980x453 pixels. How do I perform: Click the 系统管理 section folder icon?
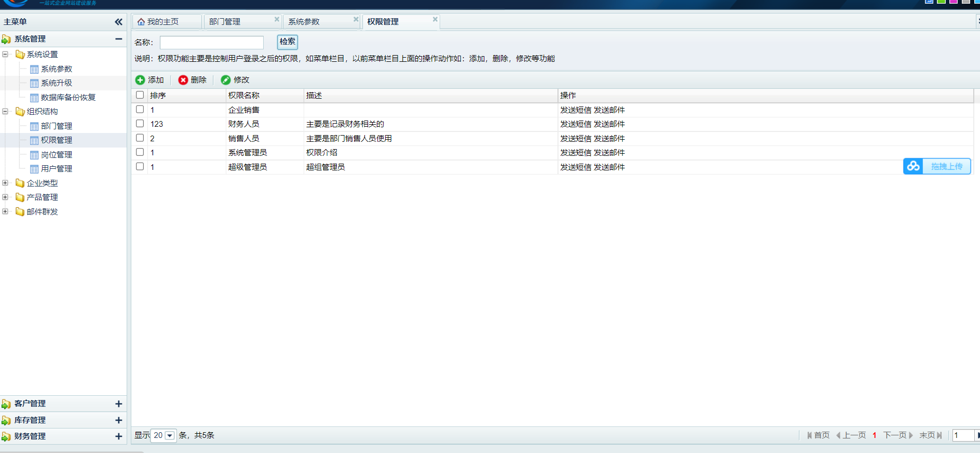[6, 39]
